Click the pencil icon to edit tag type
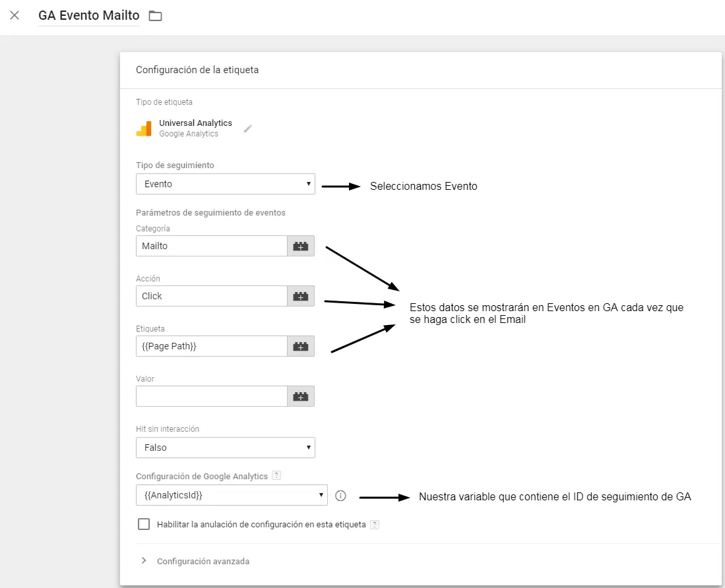This screenshot has width=725, height=588. 248,129
